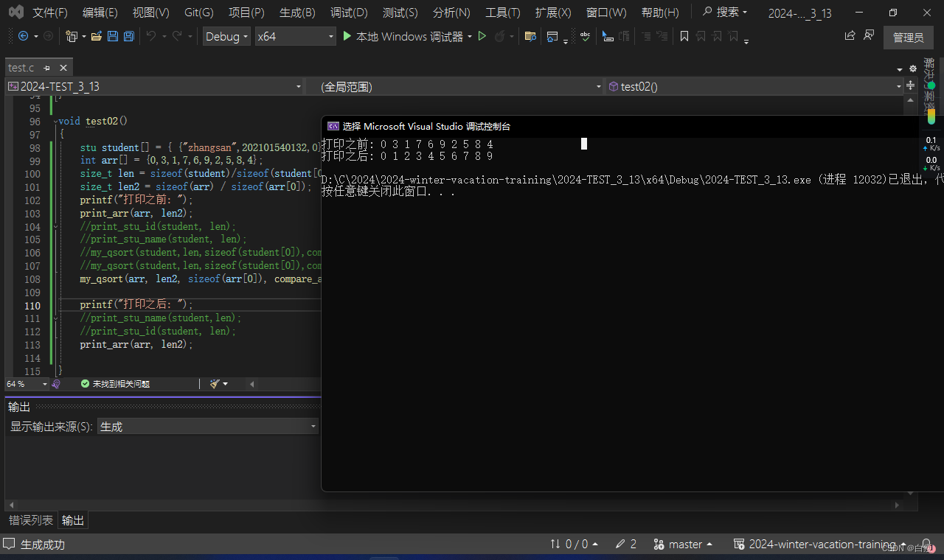
Task: Click the debug console window title bar
Action: point(633,126)
